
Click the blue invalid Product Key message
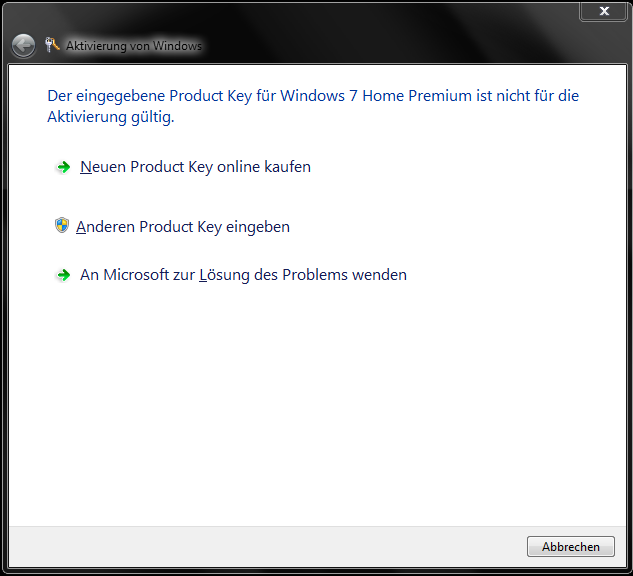(x=313, y=106)
